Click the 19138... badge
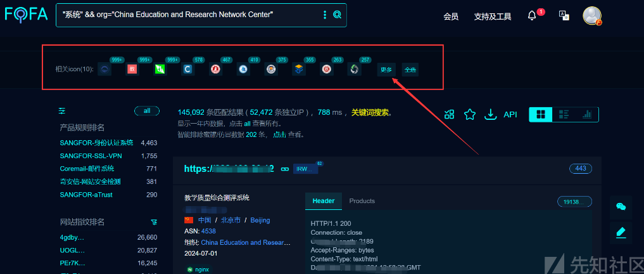Image resolution: width=644 pixels, height=274 pixels. click(574, 202)
